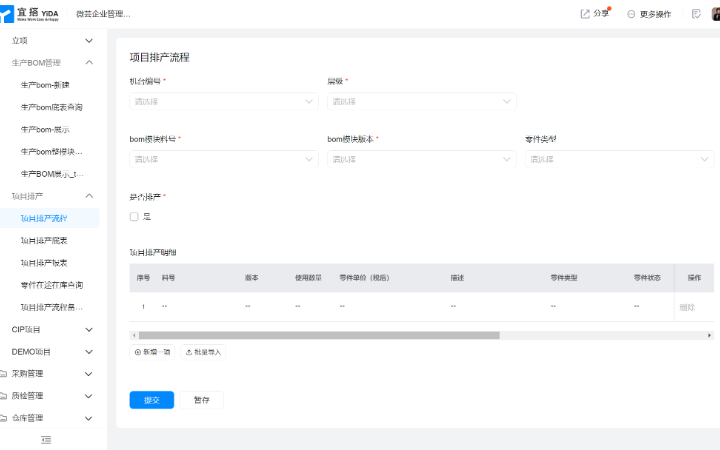
Task: Click the 暂存 save draft button
Action: click(x=202, y=400)
